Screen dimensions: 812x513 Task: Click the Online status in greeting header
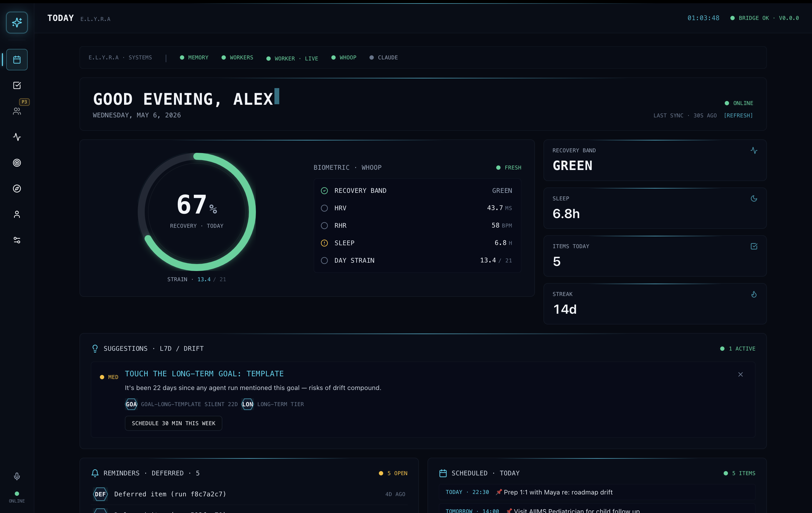coord(739,103)
